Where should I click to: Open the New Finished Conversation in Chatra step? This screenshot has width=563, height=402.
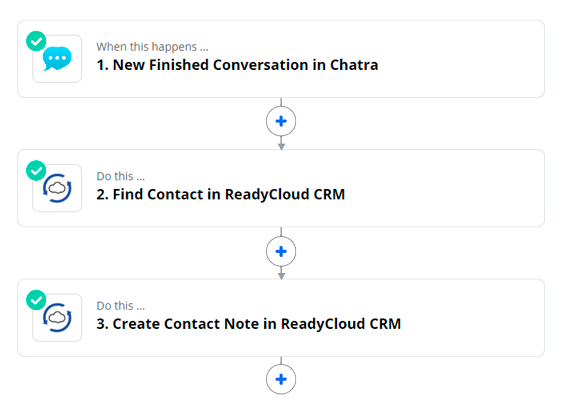281,59
